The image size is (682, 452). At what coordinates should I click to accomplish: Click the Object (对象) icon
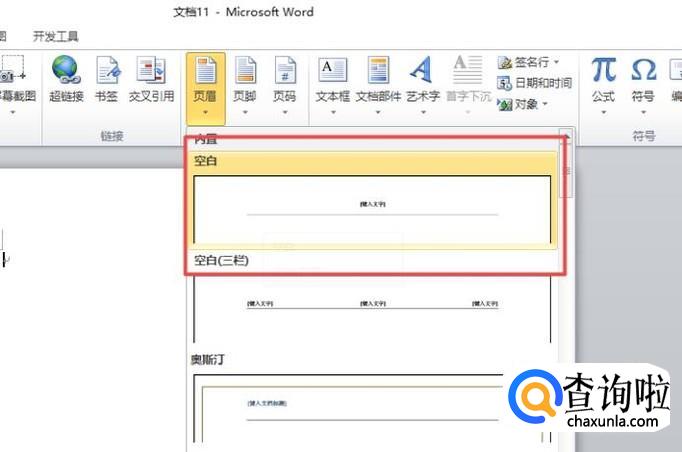pyautogui.click(x=505, y=104)
